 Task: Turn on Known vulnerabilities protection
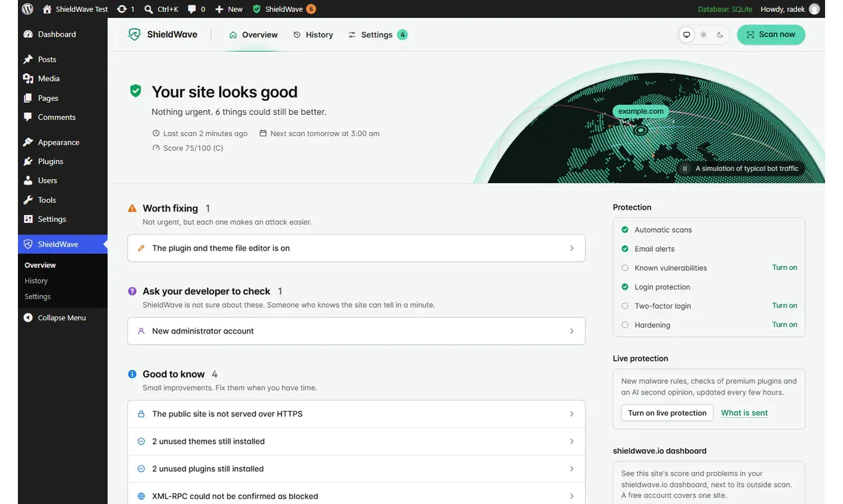click(785, 267)
